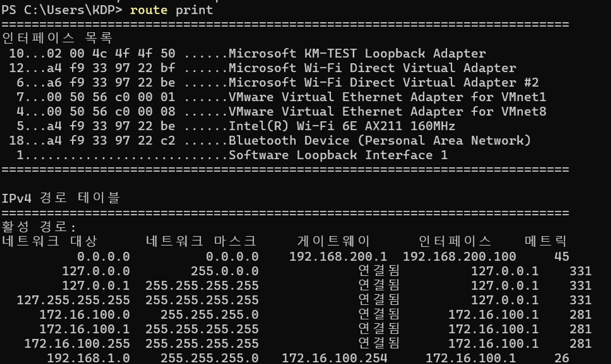Click the gateway 172.16.100.254 in the last row
The width and height of the screenshot is (611, 364).
pyautogui.click(x=335, y=358)
